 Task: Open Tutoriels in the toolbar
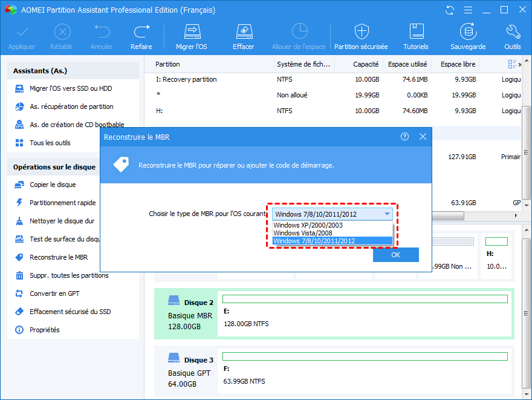[415, 36]
